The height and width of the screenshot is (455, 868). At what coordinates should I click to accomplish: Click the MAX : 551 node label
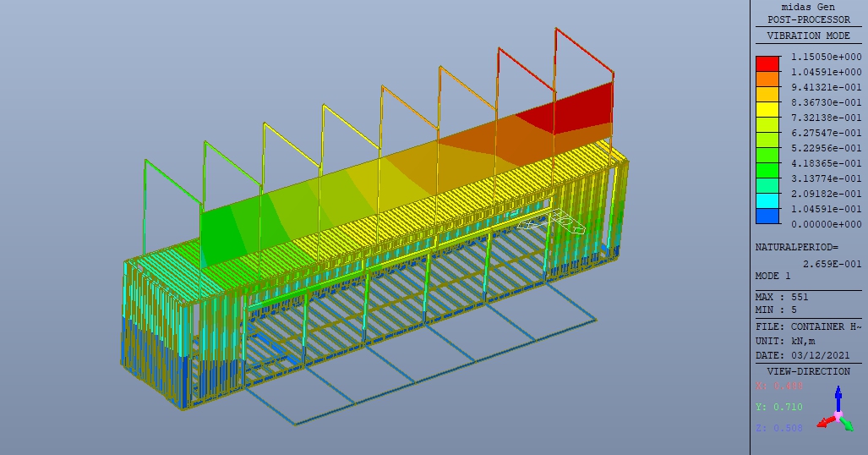pyautogui.click(x=782, y=297)
